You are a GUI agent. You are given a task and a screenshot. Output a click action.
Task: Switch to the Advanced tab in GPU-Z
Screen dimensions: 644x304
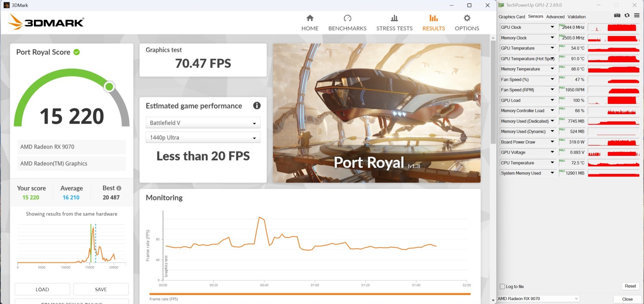point(555,17)
